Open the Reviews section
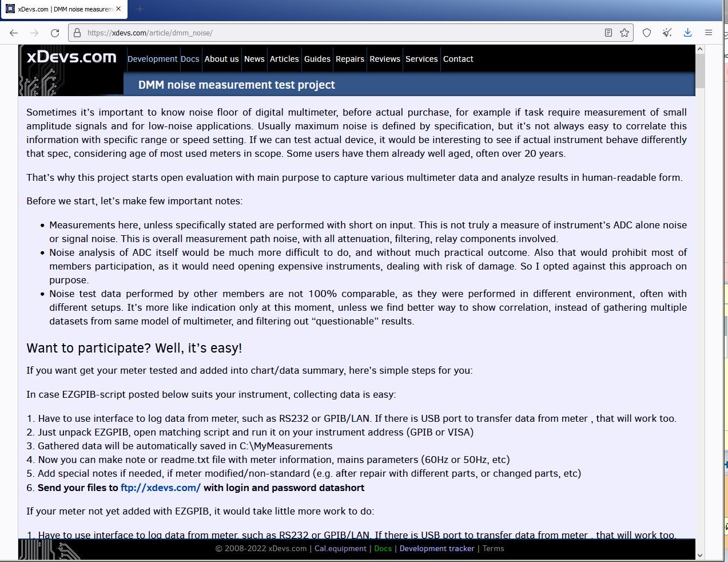Viewport: 728px width, 562px height. pos(385,59)
